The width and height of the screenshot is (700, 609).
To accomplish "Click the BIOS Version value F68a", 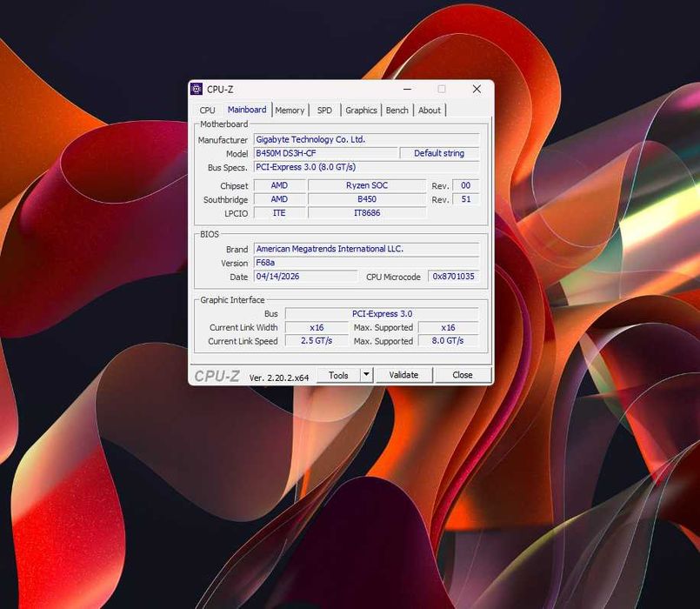I will tap(366, 262).
